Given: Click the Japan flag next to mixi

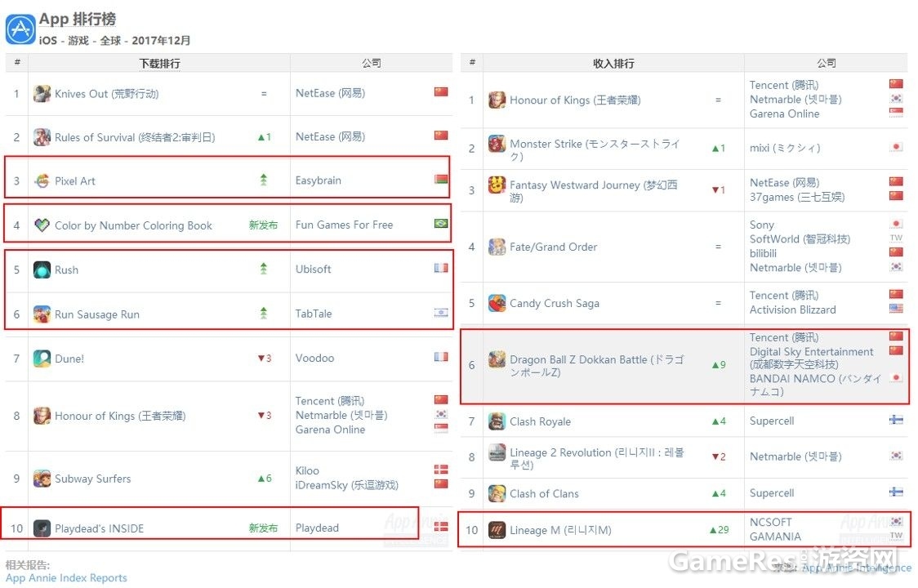Looking at the screenshot, I should [896, 147].
